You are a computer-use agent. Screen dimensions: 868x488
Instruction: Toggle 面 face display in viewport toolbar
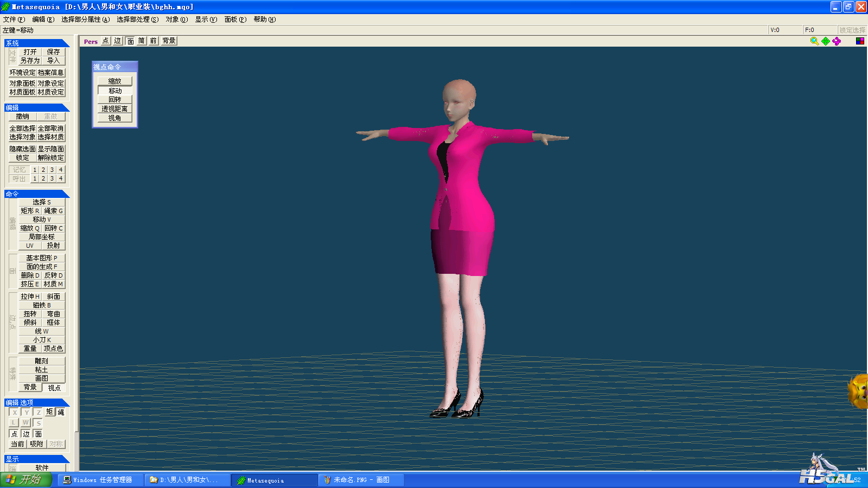[x=130, y=41]
